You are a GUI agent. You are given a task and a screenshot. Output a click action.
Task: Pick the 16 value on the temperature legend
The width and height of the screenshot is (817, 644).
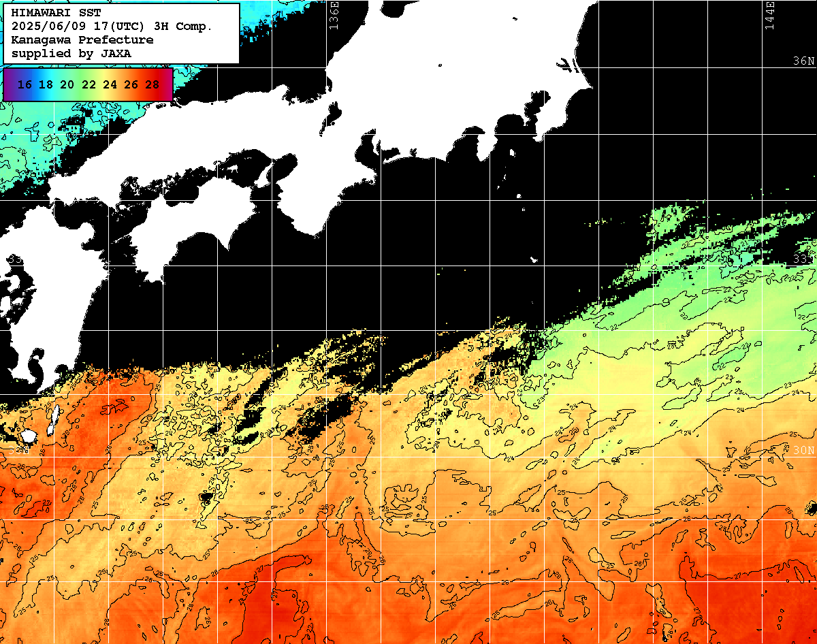25,84
